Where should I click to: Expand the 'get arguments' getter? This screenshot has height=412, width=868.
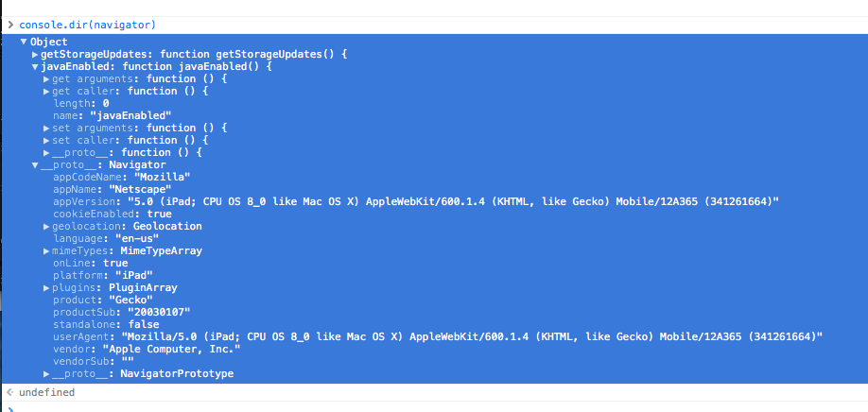(x=46, y=79)
